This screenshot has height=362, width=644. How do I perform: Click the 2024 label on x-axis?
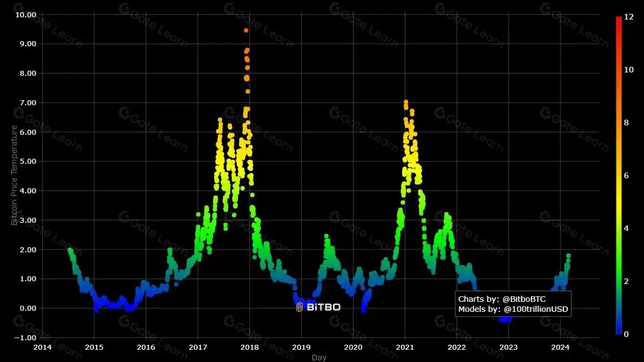click(560, 347)
